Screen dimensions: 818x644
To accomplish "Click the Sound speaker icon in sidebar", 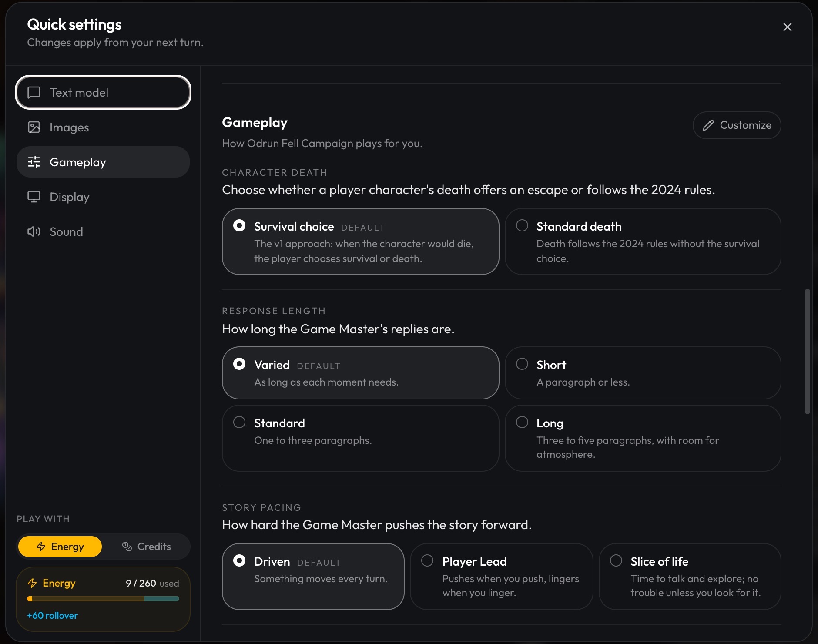I will click(x=34, y=231).
